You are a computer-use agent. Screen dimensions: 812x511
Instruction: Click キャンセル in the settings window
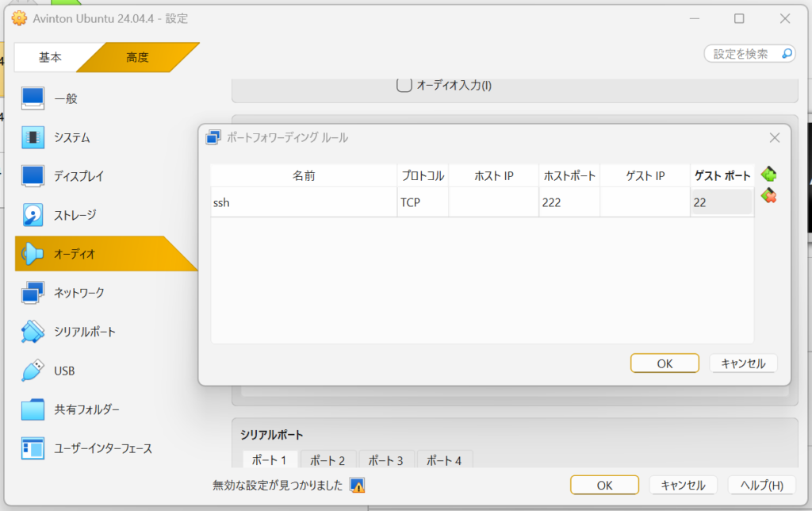coord(683,485)
